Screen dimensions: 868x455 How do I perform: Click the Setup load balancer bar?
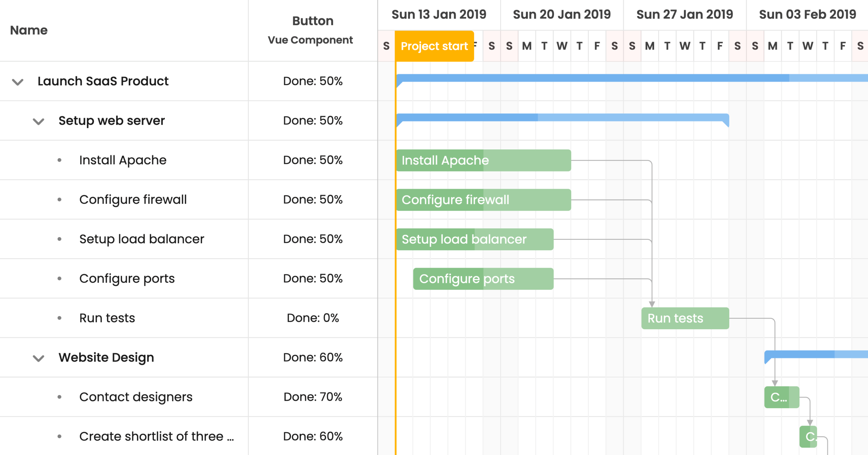point(475,239)
